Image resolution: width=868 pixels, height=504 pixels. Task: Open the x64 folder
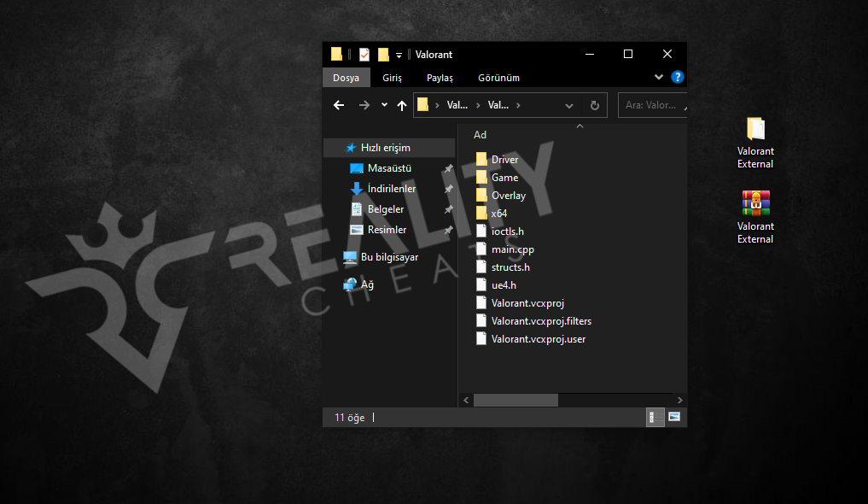491,214
